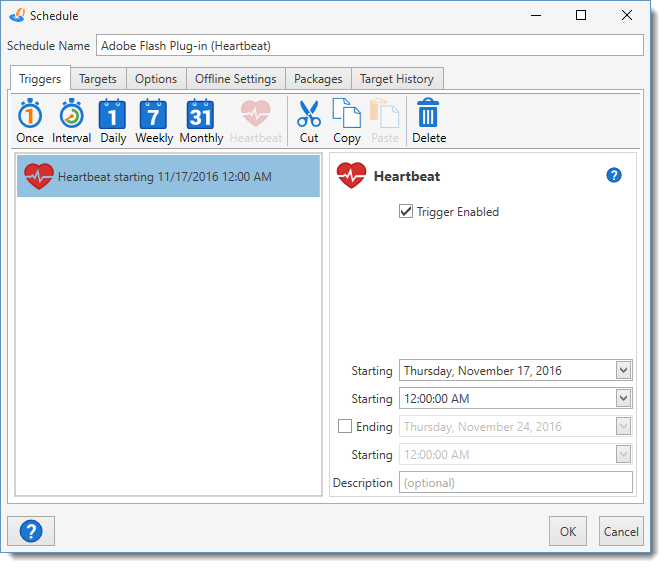Switch to the Targets tab
The width and height of the screenshot is (666, 568).
[98, 79]
